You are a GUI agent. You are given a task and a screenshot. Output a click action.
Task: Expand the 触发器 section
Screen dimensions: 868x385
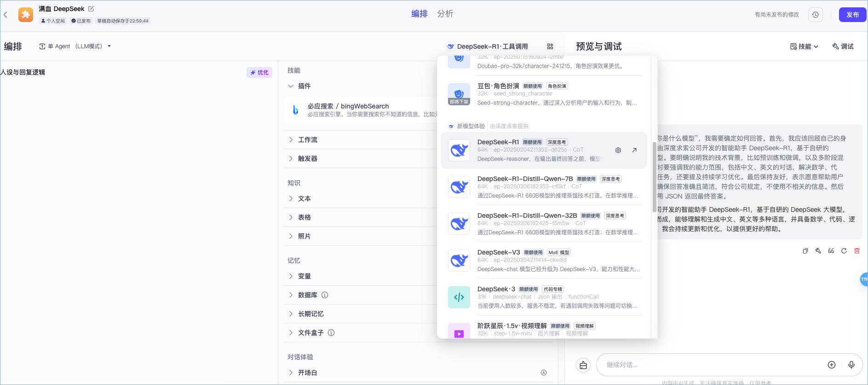(290, 159)
